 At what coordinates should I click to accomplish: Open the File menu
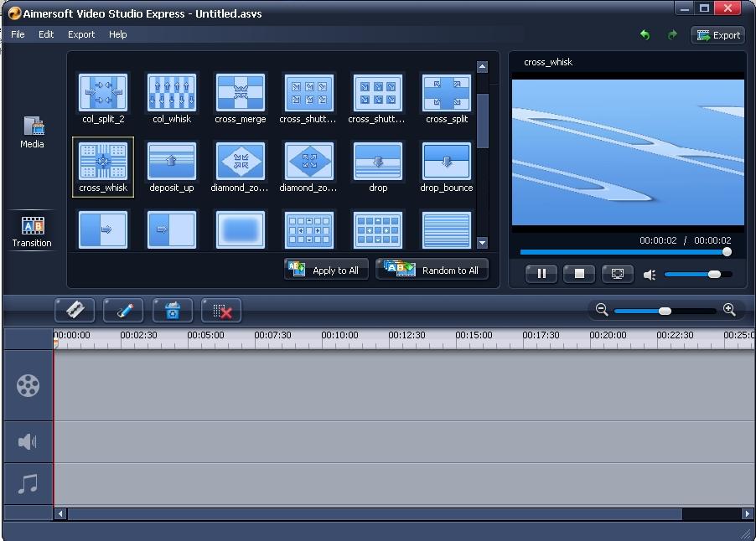point(18,34)
